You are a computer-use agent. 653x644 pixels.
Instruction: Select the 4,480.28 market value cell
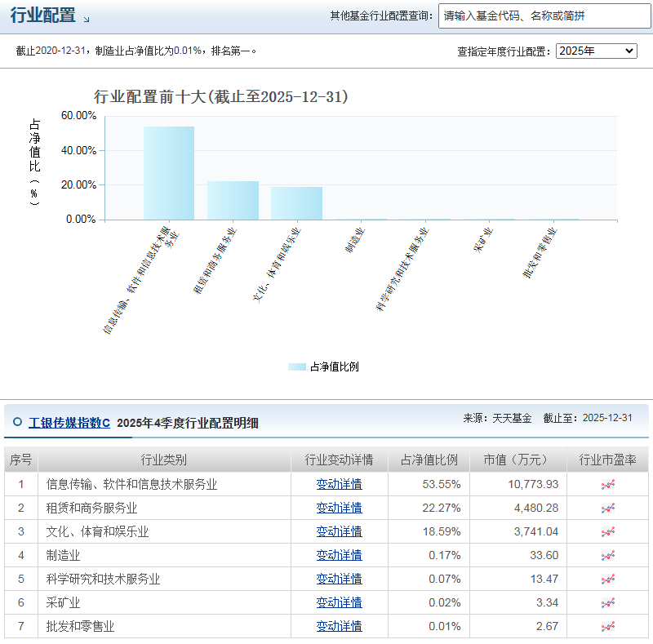[518, 509]
